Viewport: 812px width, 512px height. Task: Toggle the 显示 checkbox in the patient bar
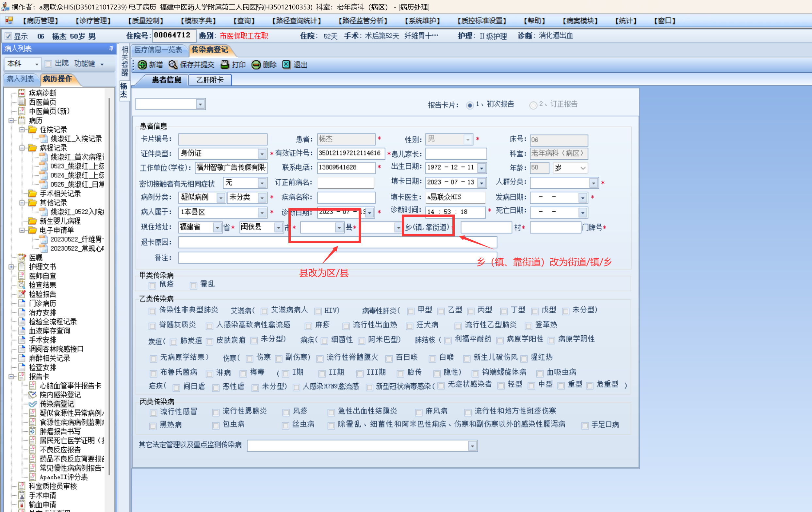click(8, 36)
